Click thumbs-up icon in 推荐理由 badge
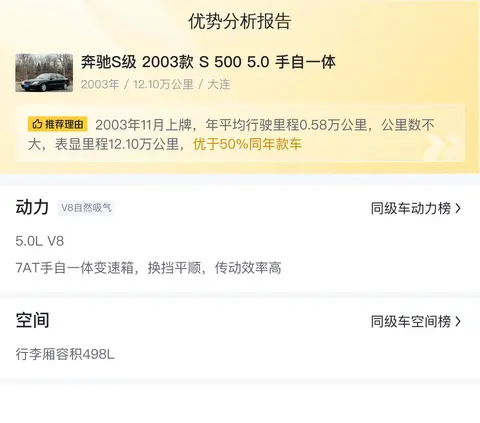The height and width of the screenshot is (423, 480). [x=37, y=125]
